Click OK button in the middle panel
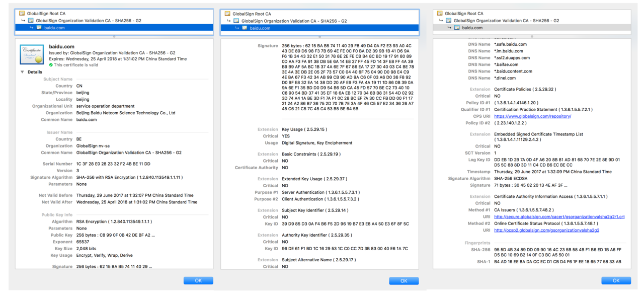Viewport: 644px width, 295px height. click(404, 281)
